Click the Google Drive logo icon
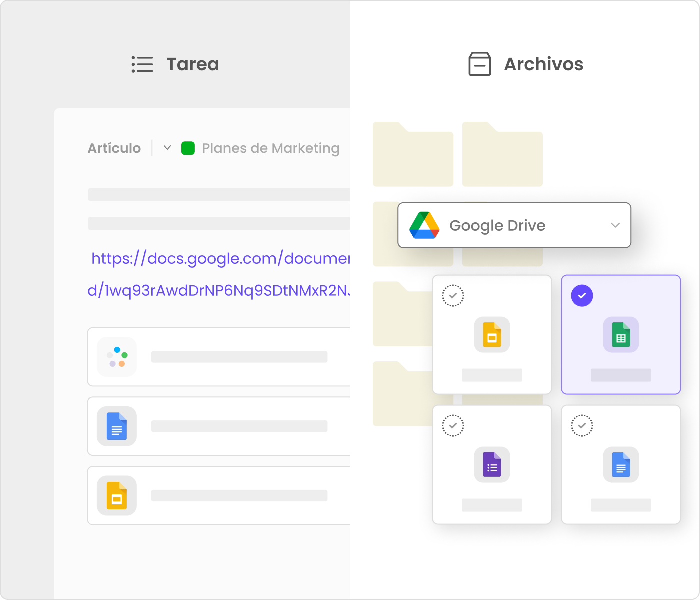Screen dimensions: 700x600 coord(424,225)
